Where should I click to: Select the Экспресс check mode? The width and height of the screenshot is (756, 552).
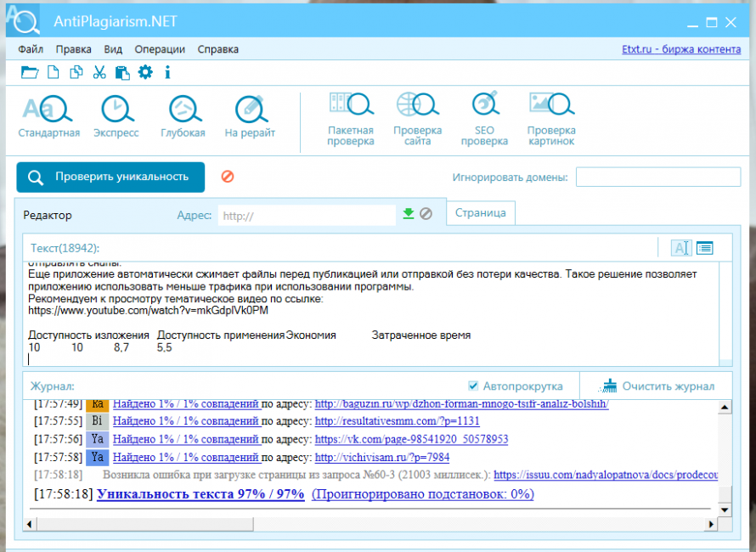click(116, 117)
